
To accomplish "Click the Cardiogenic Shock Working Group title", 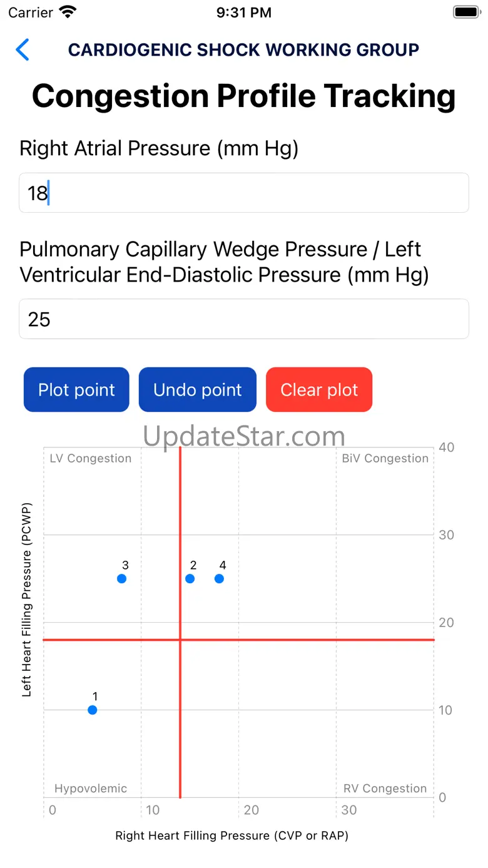I will coord(244,49).
